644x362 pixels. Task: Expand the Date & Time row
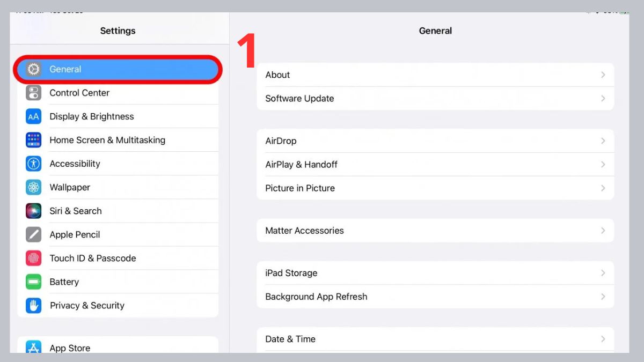point(602,339)
